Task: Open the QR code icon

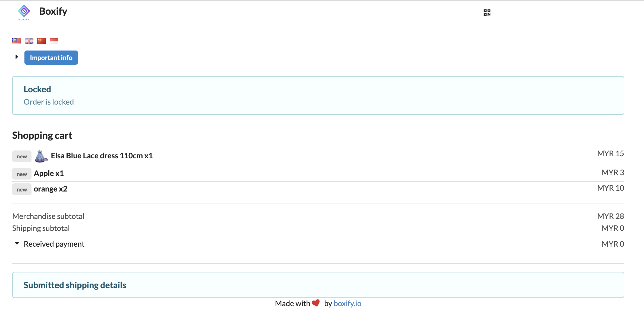Action: coord(487,12)
